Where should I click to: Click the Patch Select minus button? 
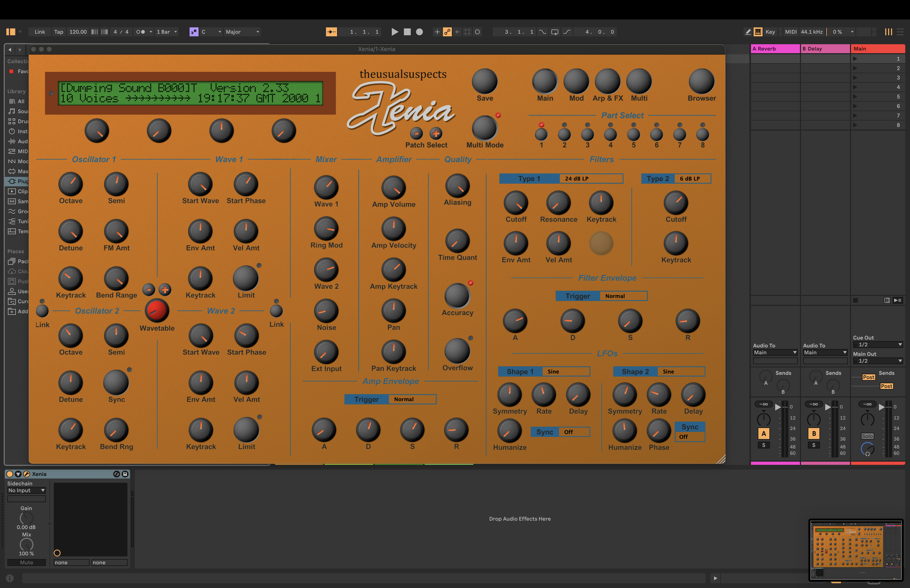[416, 133]
